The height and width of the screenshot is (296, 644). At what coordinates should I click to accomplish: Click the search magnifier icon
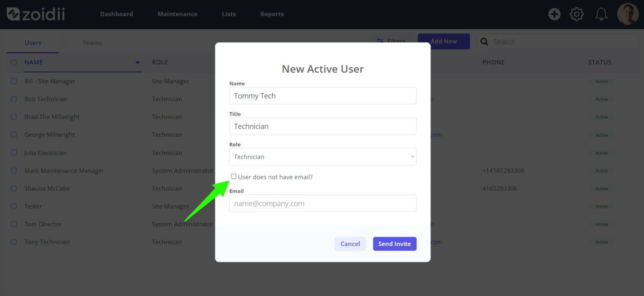(484, 42)
